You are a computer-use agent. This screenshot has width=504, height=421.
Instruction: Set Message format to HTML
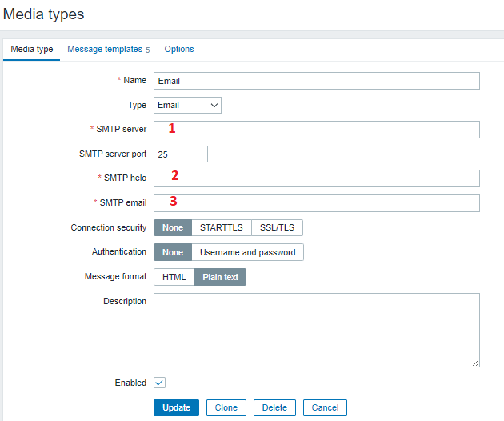[x=174, y=277]
